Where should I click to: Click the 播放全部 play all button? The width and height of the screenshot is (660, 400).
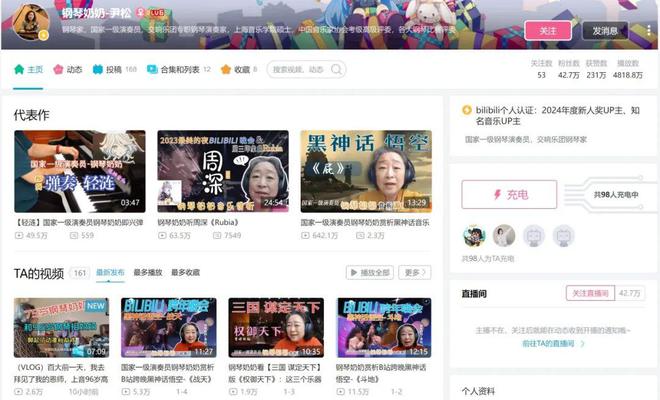[370, 272]
